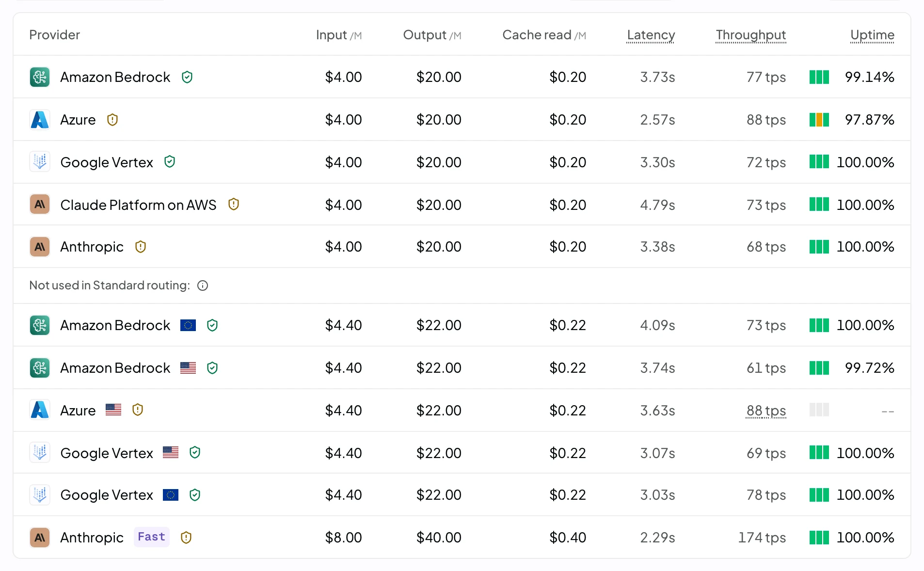Click the green uptime bars for Amazon Bedrock 99.14%

[819, 77]
